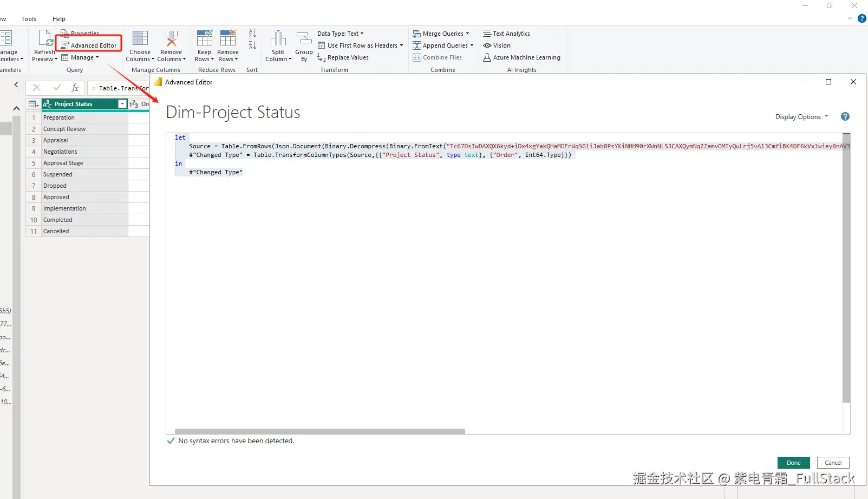Click the vertical scrollbar of the code editor

tap(846, 268)
